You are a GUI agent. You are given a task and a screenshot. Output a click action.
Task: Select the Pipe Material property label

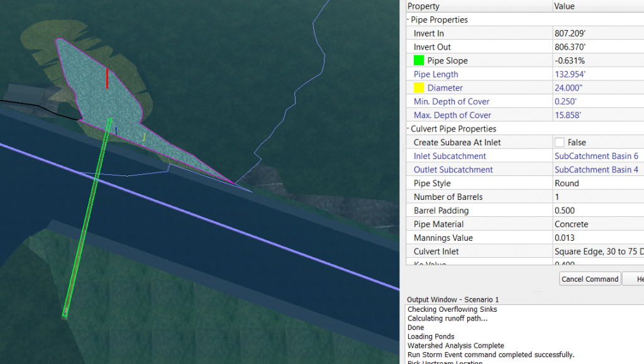pyautogui.click(x=438, y=224)
